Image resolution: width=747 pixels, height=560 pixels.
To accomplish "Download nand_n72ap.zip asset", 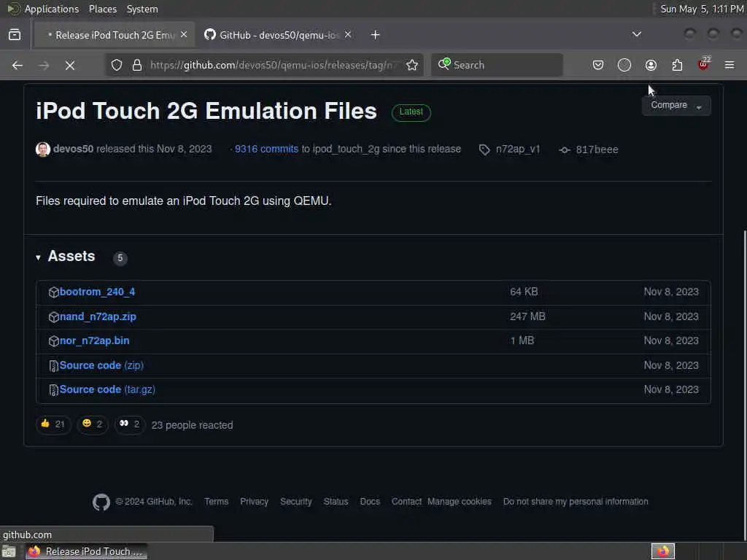I will [98, 316].
